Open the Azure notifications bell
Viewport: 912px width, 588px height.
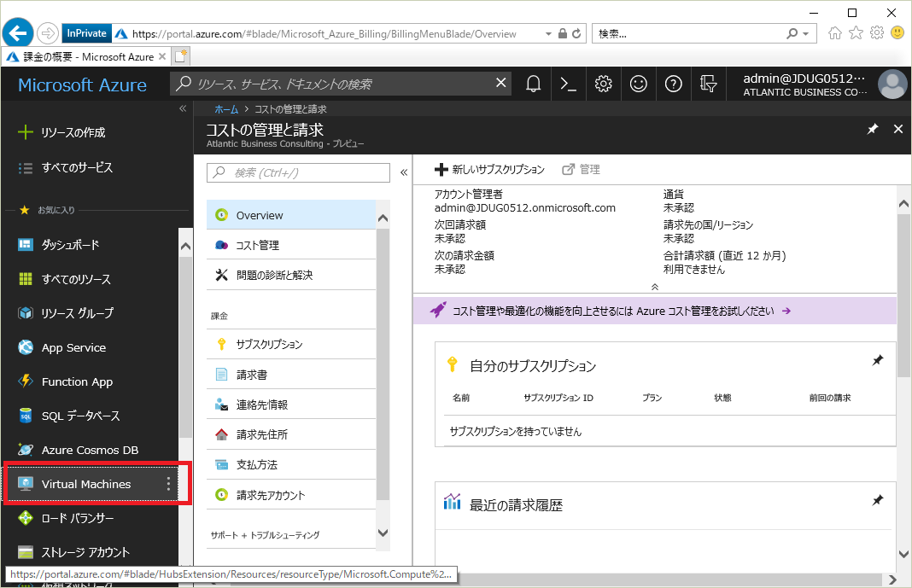point(534,84)
